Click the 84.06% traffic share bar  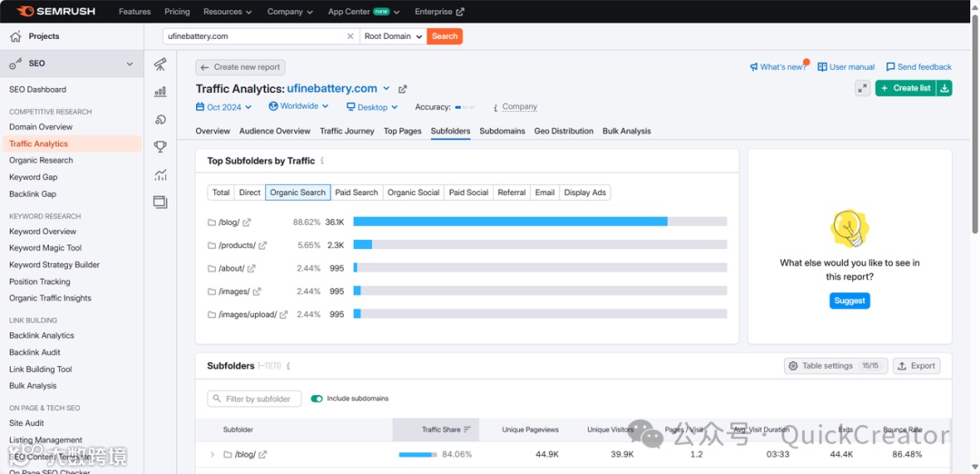coord(418,455)
